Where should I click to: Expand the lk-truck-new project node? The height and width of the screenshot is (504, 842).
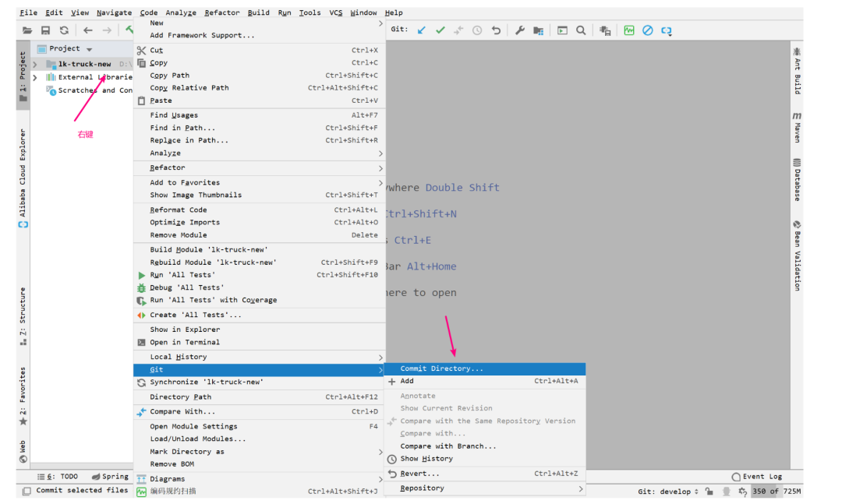pyautogui.click(x=35, y=65)
